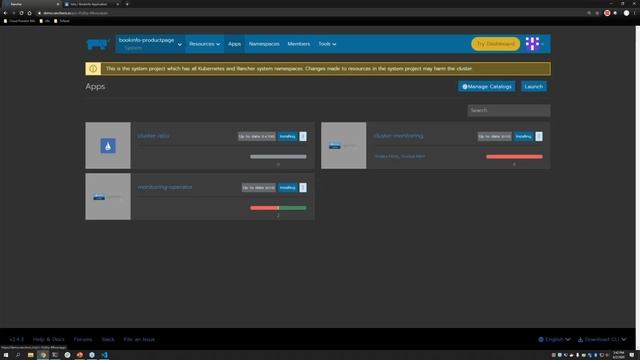Open the first bookmarks bar folder
This screenshot has height=360, width=640.
coord(20,21)
